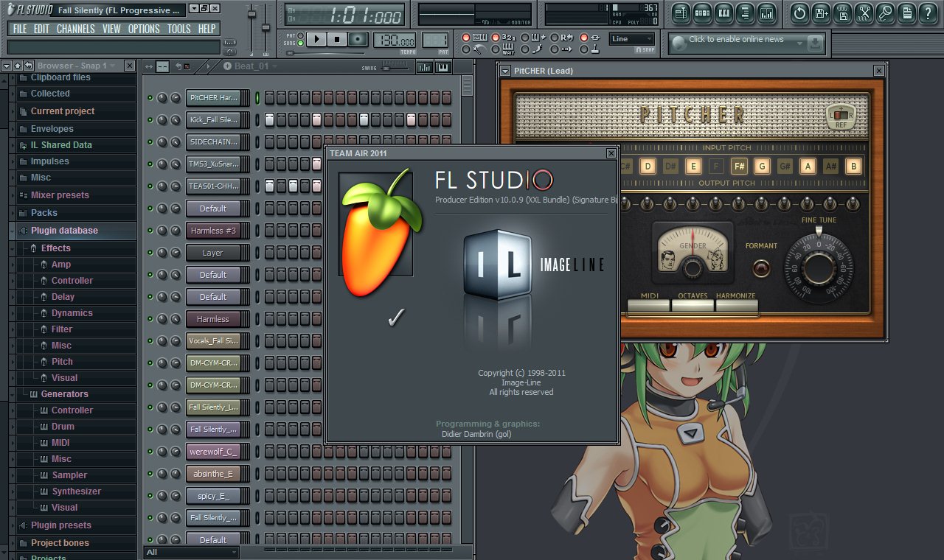Toggle channel select LED of PitCHER Har
This screenshot has width=944, height=560.
(x=258, y=97)
